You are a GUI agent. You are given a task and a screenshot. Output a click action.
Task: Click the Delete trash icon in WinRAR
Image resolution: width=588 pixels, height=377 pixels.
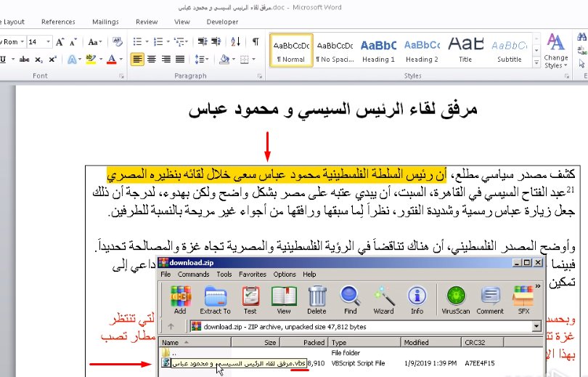(317, 300)
